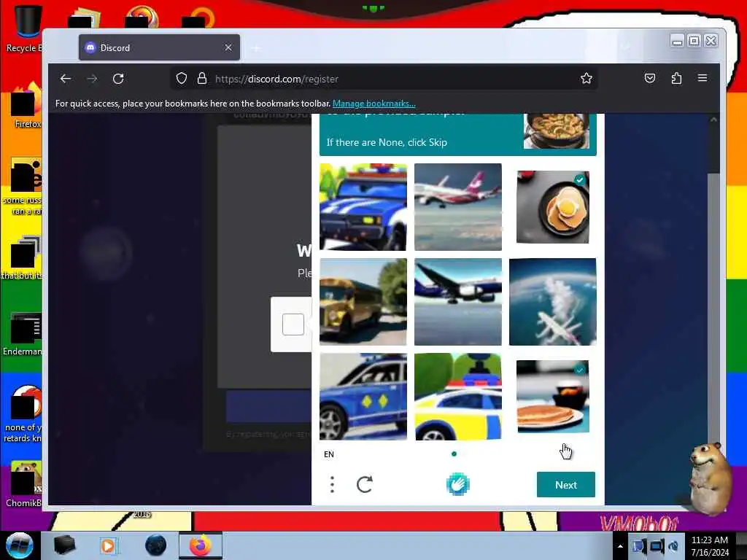Open the Firefox desktop shortcut

(26, 106)
